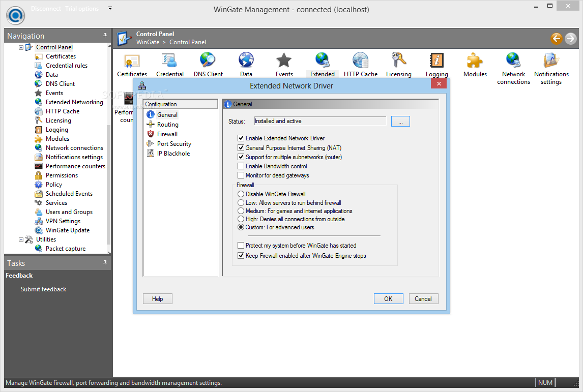This screenshot has height=392, width=583.
Task: Click Cancel in Extended Network Driver dialog
Action: pos(423,299)
